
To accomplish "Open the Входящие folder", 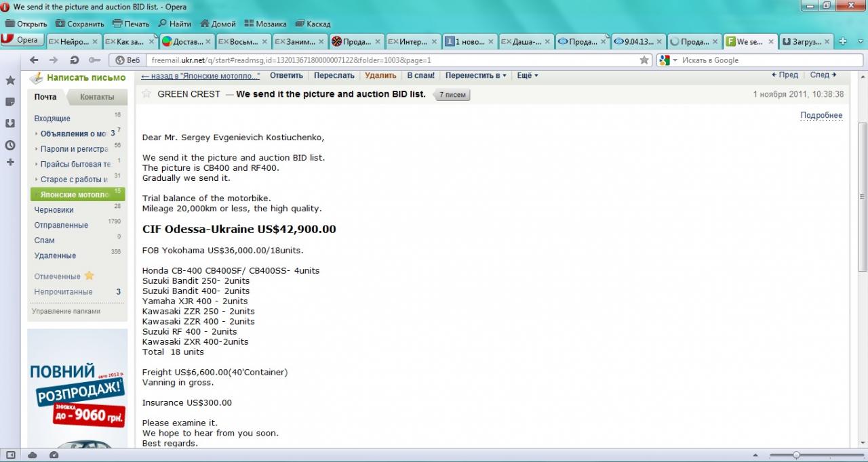I will [x=52, y=119].
